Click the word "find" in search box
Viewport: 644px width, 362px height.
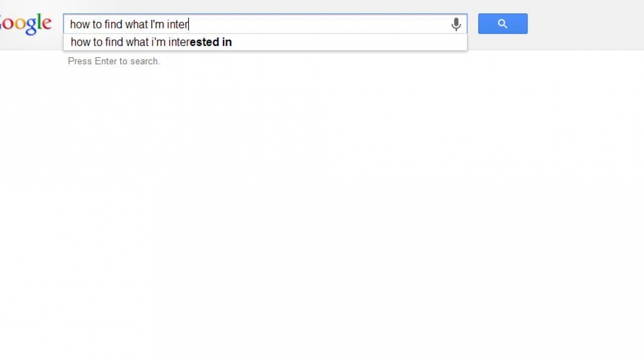click(x=113, y=24)
